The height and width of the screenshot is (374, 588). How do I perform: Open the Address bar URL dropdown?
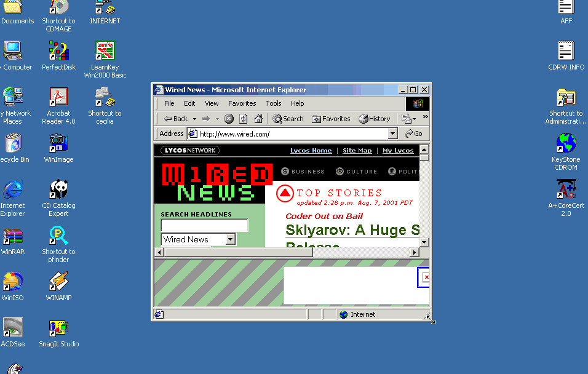tap(392, 133)
